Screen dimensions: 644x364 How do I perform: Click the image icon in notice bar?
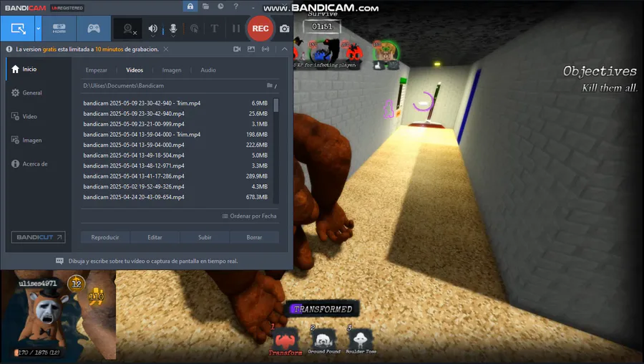point(251,49)
